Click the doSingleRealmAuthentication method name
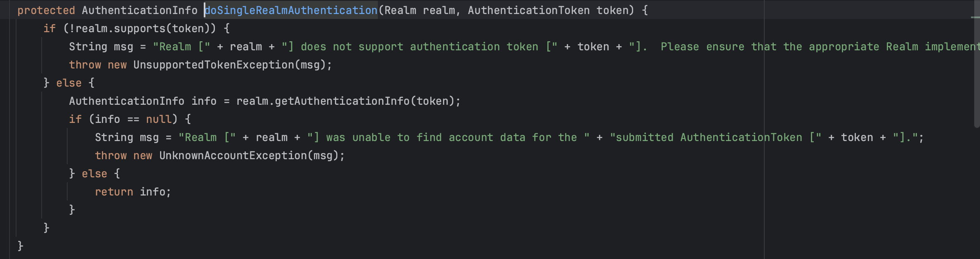Screen dimensions: 980x259 click(291, 10)
